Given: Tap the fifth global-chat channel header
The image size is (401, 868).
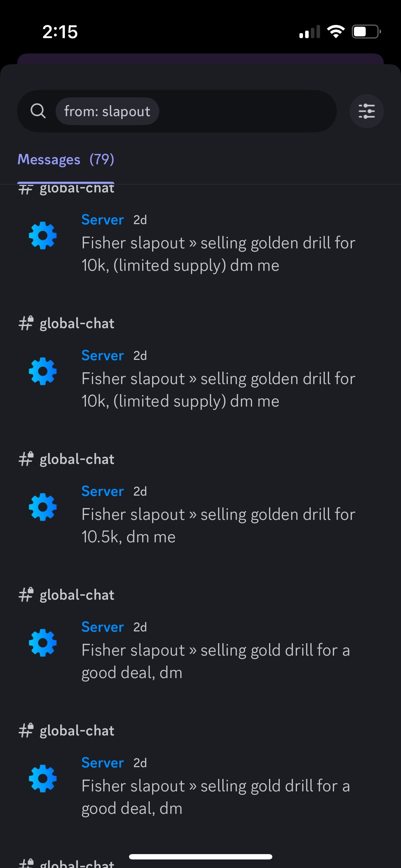Looking at the screenshot, I should [x=66, y=731].
